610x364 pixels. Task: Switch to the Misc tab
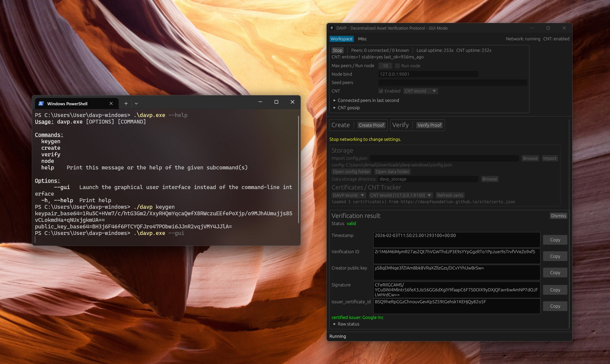click(x=362, y=39)
